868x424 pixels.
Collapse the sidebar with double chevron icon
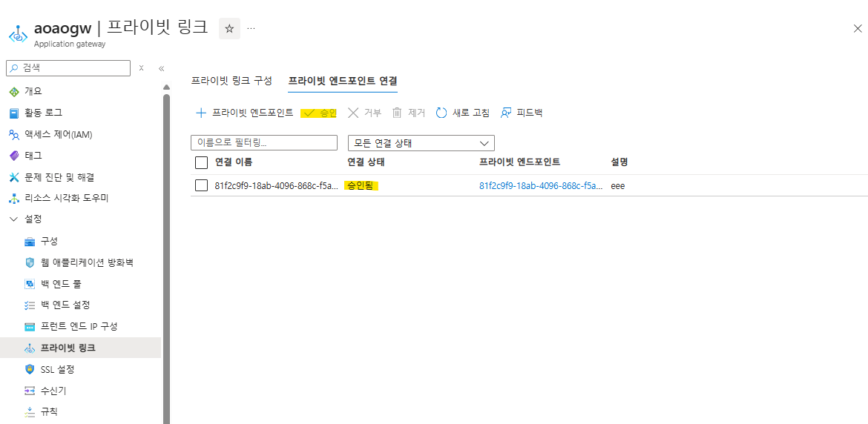tap(161, 68)
